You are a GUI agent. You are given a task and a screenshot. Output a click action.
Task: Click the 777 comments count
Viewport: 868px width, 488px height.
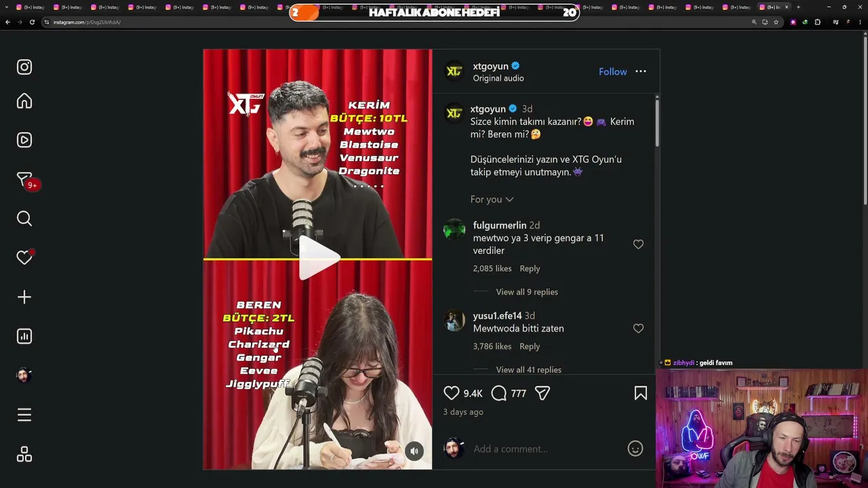pyautogui.click(x=519, y=394)
